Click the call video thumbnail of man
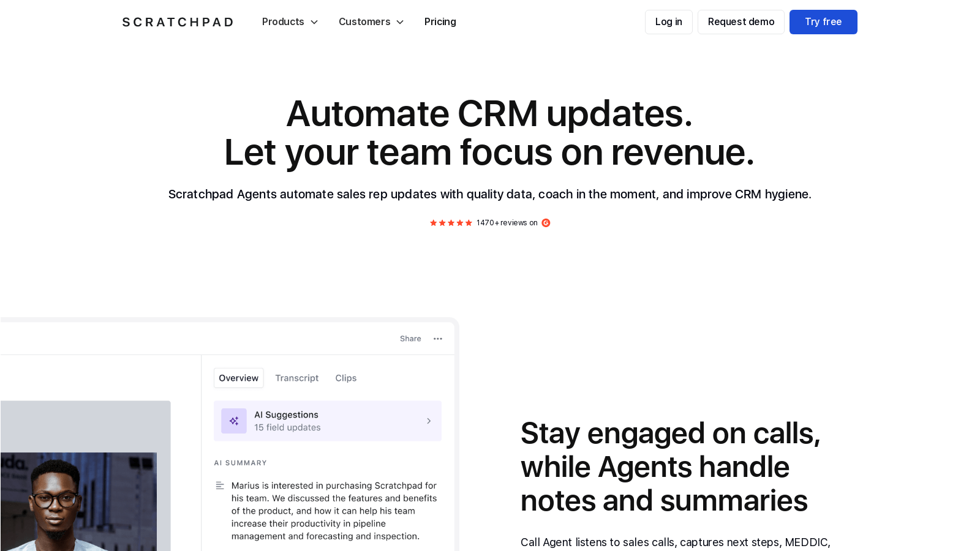The width and height of the screenshot is (980, 551). 78,501
